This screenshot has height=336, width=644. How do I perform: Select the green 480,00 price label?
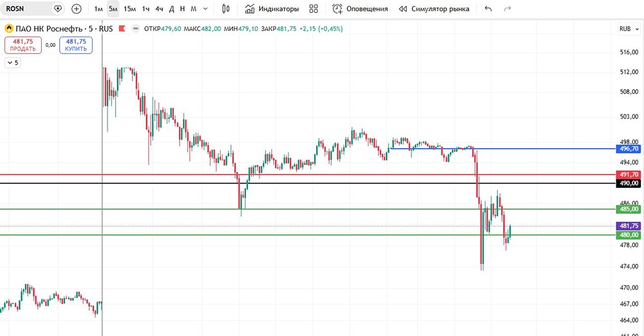pos(629,235)
